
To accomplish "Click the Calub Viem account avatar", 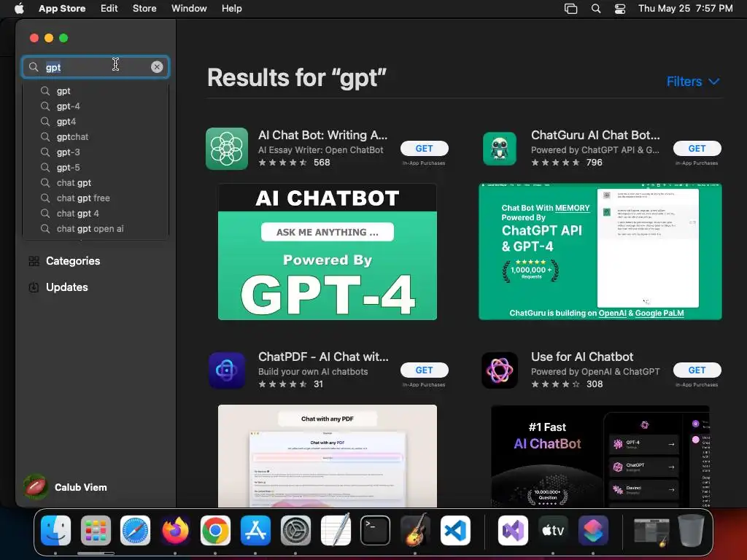I will pos(36,487).
